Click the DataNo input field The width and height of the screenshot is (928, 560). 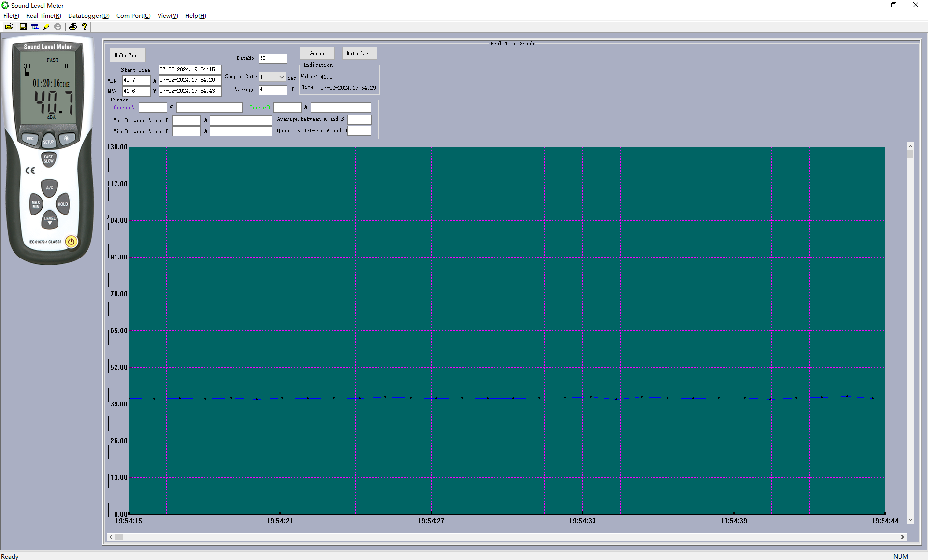click(273, 58)
